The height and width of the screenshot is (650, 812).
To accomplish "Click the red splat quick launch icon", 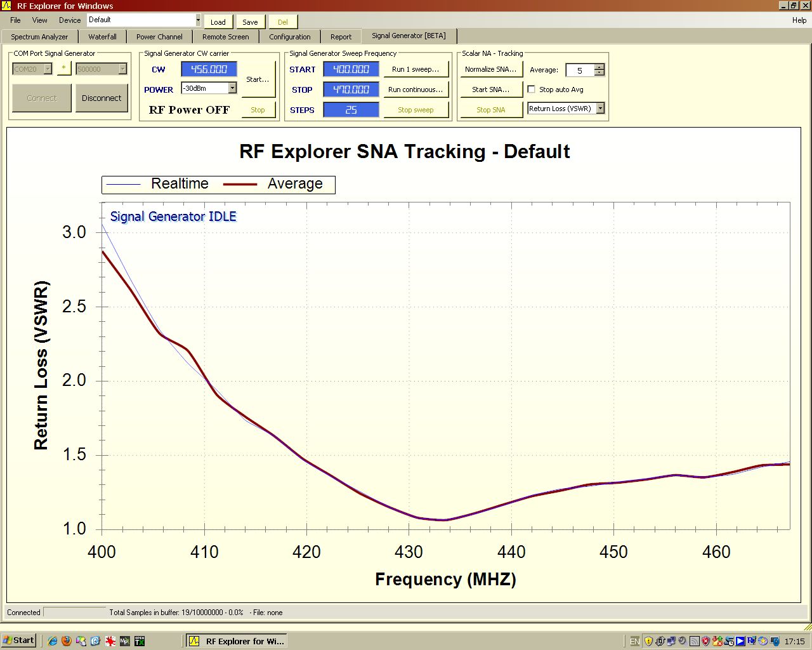I will coord(110,641).
